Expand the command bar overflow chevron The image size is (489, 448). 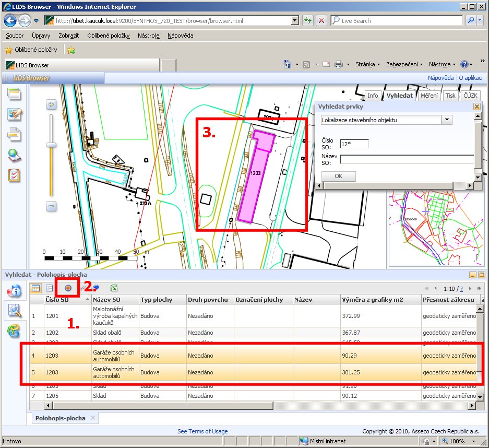click(x=482, y=61)
